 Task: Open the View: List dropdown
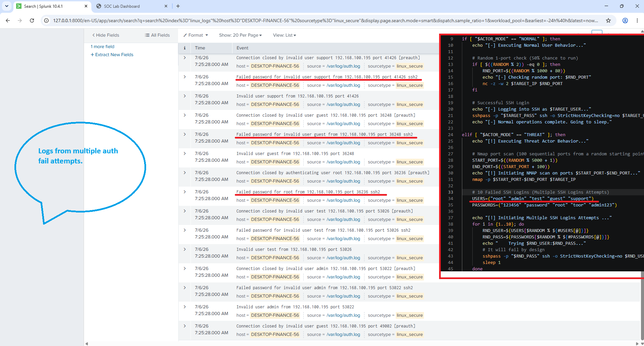285,35
